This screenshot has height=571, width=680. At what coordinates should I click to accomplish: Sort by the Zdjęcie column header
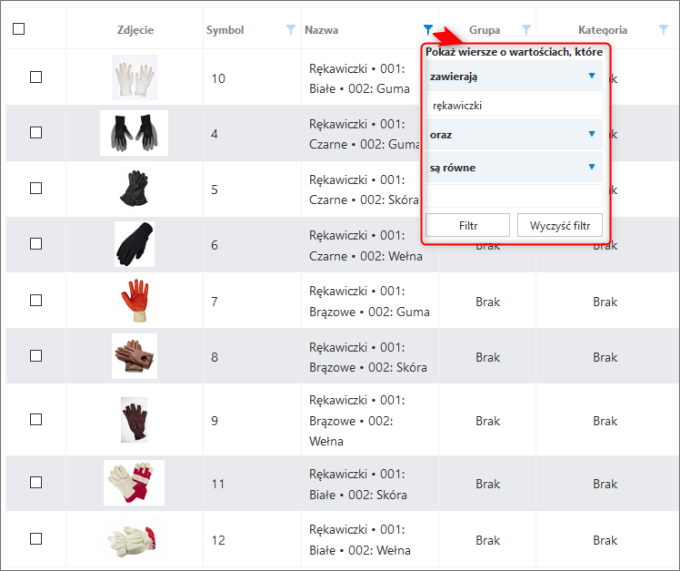pos(135,30)
